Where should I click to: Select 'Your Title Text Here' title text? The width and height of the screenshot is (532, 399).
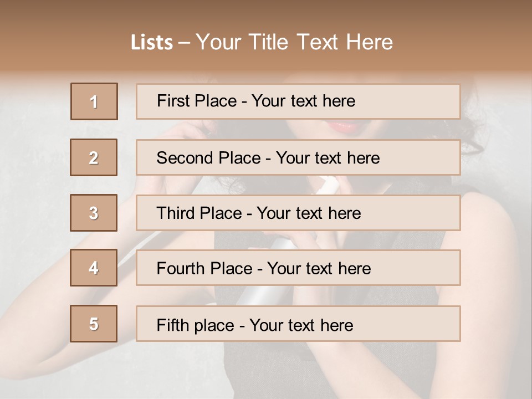294,43
